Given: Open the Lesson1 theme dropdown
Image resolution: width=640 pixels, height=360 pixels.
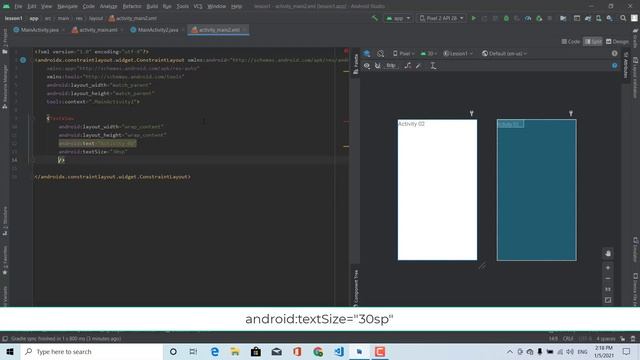Looking at the screenshot, I should point(458,53).
